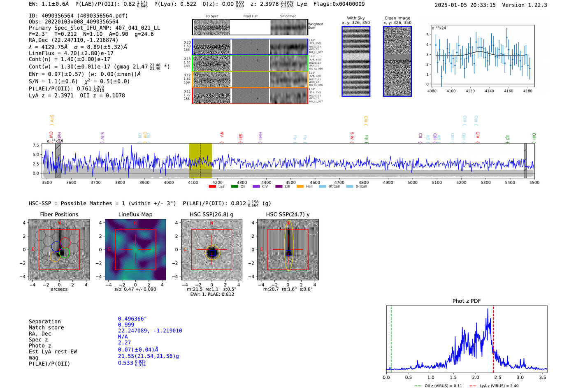Click the Obs: 20220103v008_4090356564 line
The height and width of the screenshot is (392, 576).
(74, 22)
